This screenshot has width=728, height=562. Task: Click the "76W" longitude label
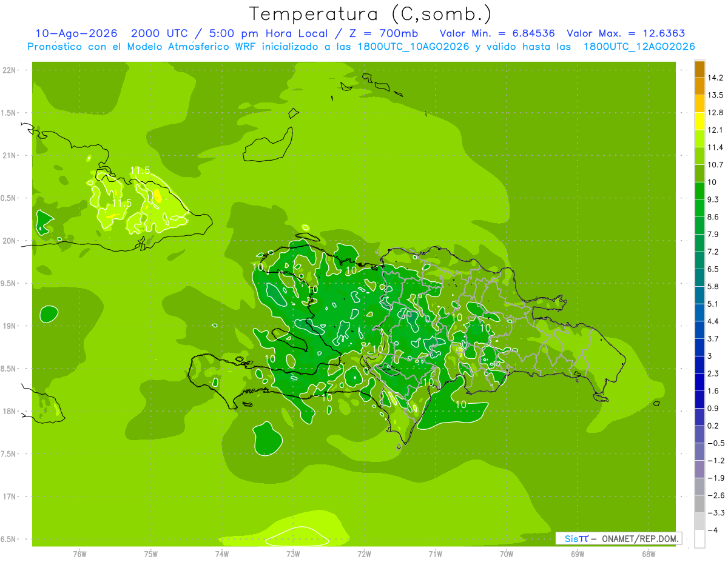point(79,554)
